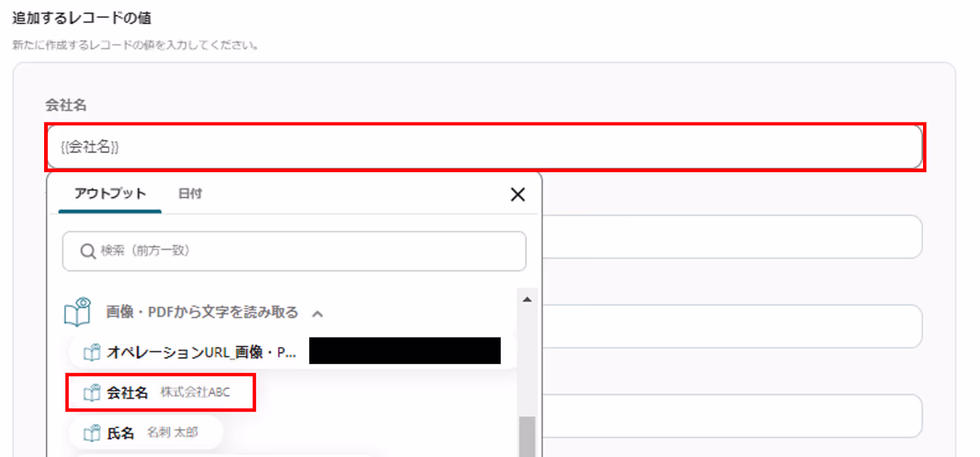Click the icon beside 氏名 item
980x457 pixels.
92,433
